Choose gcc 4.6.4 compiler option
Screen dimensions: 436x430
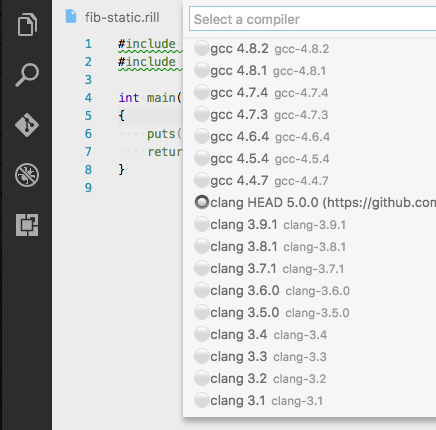coord(309,137)
